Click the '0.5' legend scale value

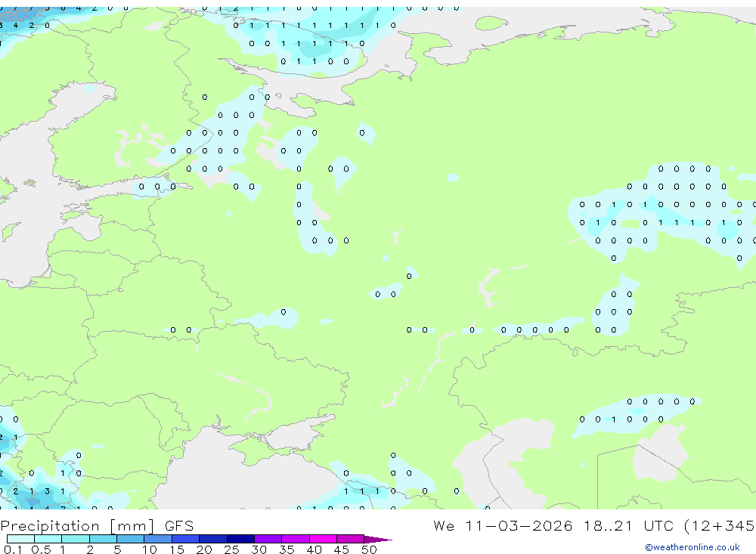click(x=41, y=549)
